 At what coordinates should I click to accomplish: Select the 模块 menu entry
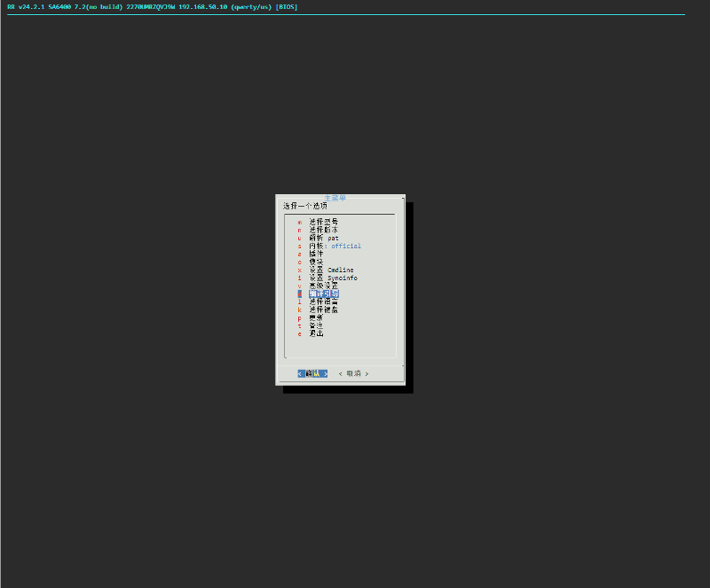[316, 262]
